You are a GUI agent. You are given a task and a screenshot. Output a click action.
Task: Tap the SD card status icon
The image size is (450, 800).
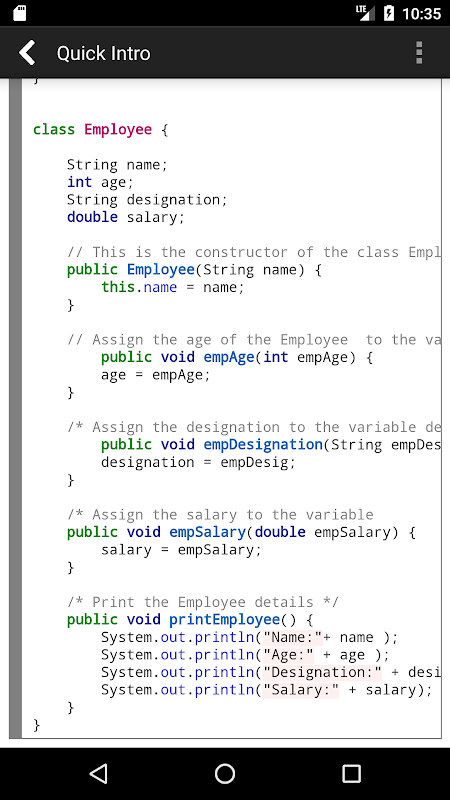[x=19, y=13]
